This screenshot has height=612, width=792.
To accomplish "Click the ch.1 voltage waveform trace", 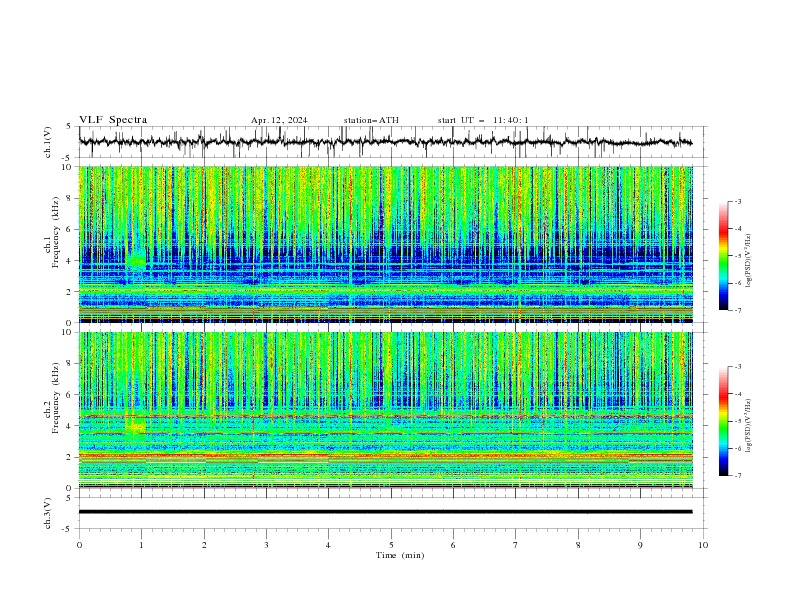I will click(x=385, y=142).
